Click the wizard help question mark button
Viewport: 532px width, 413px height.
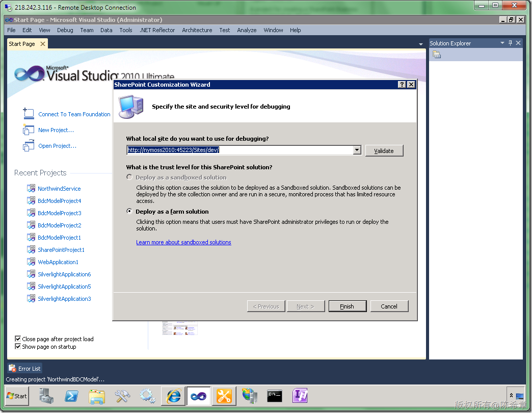(x=402, y=85)
